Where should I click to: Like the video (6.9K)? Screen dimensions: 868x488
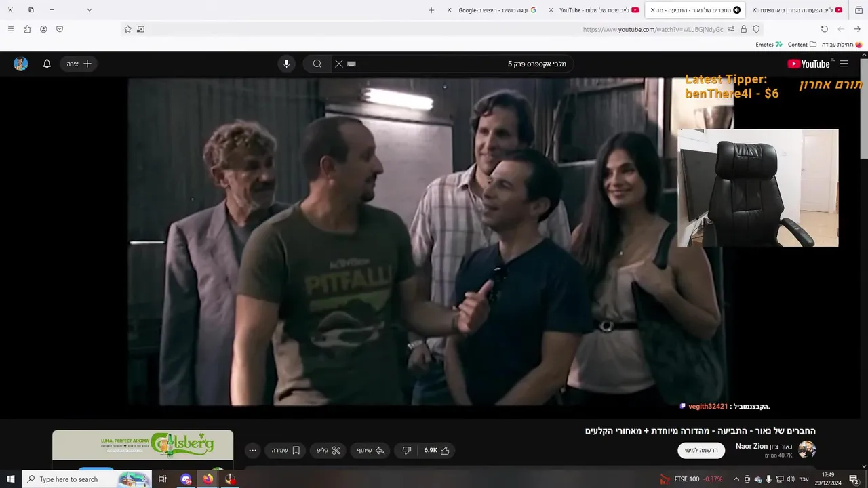[x=437, y=450]
